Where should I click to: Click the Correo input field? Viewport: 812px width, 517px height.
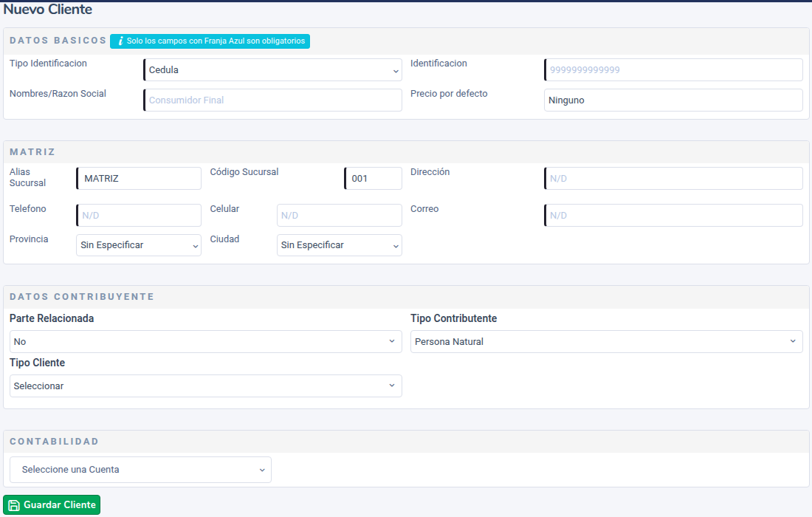tap(673, 215)
